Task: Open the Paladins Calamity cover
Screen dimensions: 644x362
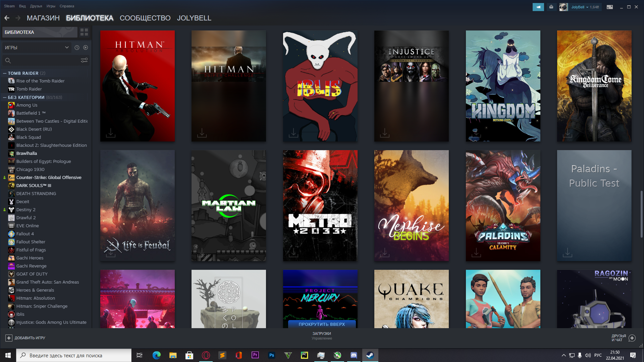Action: [503, 205]
